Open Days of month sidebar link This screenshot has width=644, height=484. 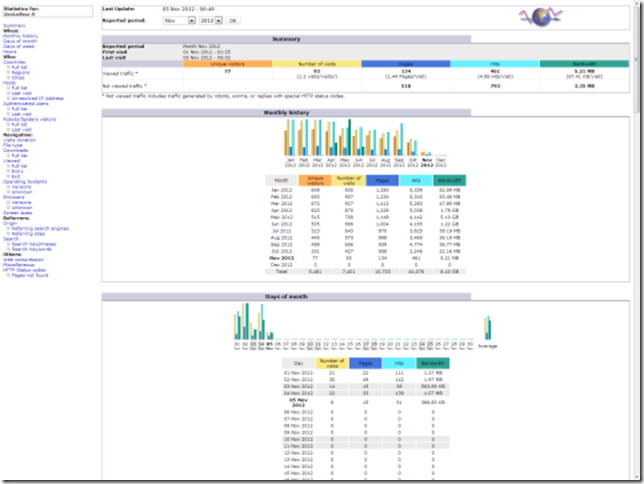(20, 41)
